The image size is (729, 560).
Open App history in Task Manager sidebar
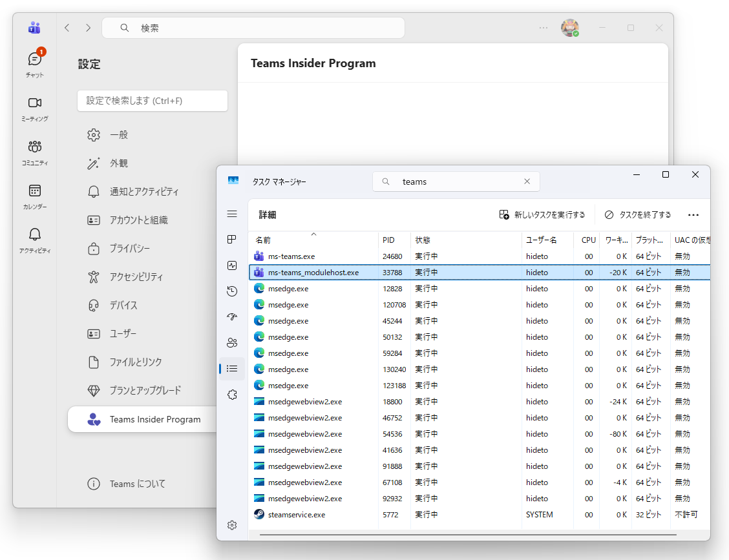tap(232, 291)
